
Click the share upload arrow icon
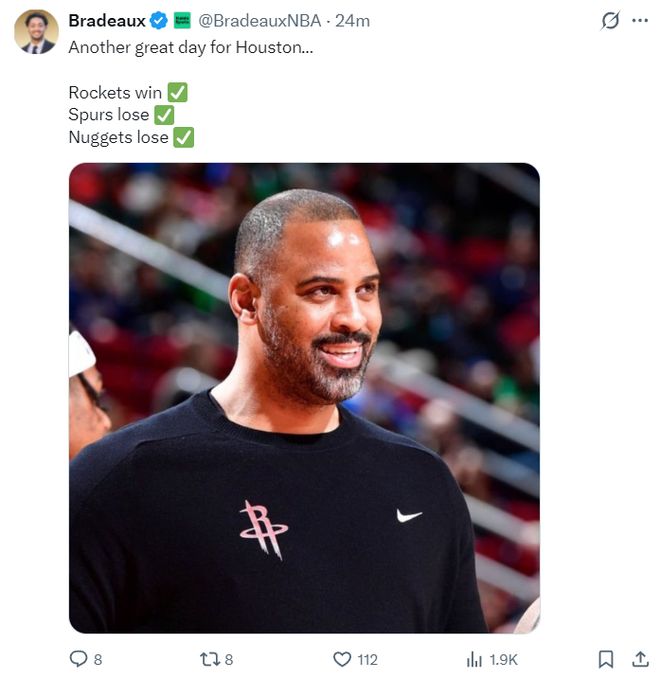[640, 659]
